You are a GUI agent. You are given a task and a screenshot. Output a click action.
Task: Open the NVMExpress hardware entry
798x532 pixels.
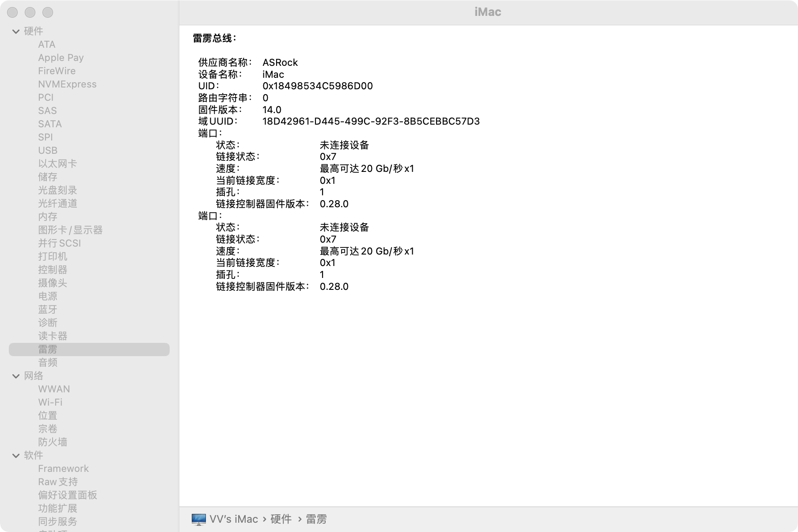click(x=67, y=84)
